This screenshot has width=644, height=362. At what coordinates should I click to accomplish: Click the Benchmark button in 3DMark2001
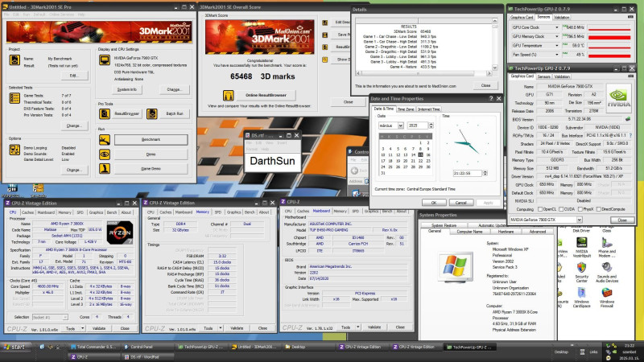click(x=151, y=139)
